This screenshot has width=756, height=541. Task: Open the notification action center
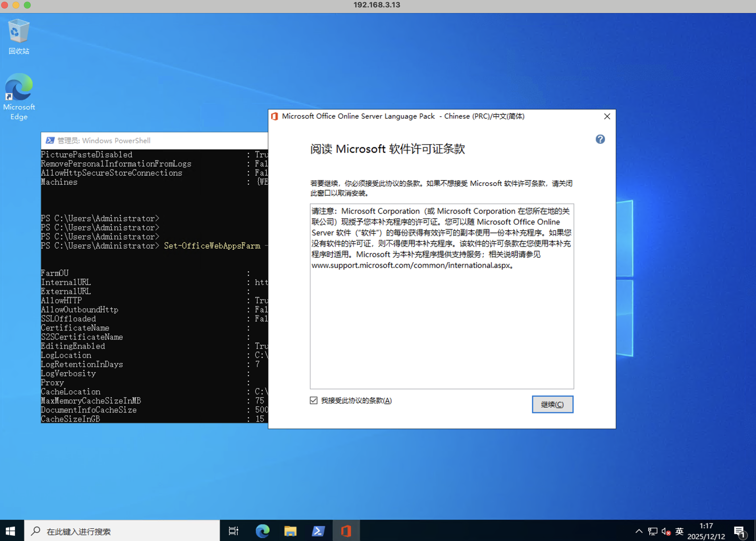pyautogui.click(x=739, y=531)
